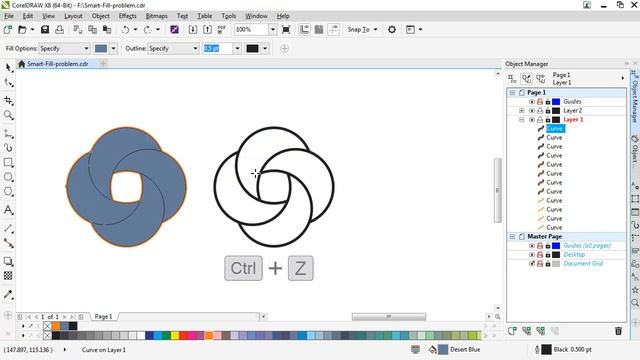Click the Save icon

pos(45,29)
